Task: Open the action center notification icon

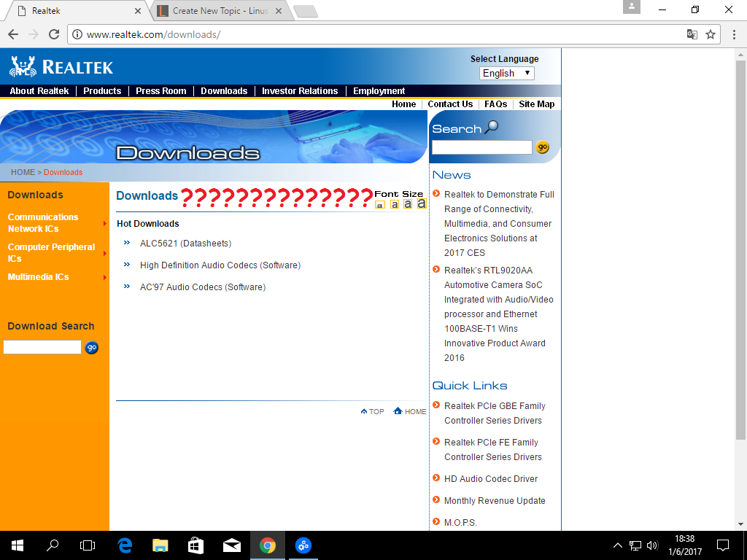Action: (723, 545)
